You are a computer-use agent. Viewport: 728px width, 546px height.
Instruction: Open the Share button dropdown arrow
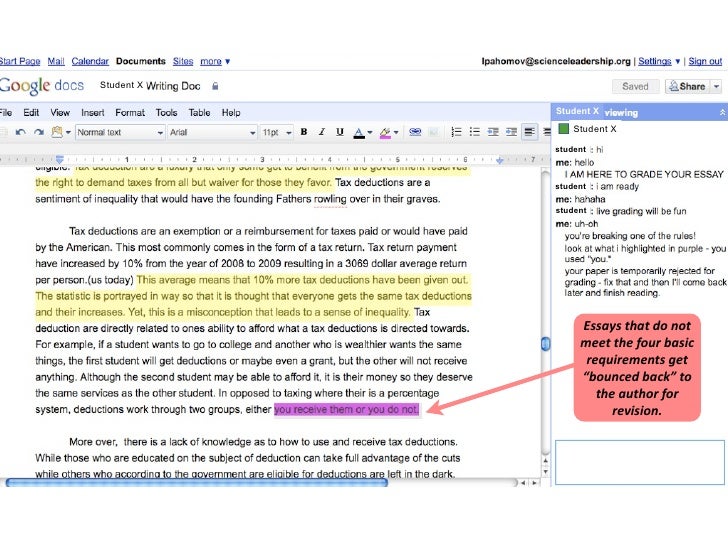[716, 86]
